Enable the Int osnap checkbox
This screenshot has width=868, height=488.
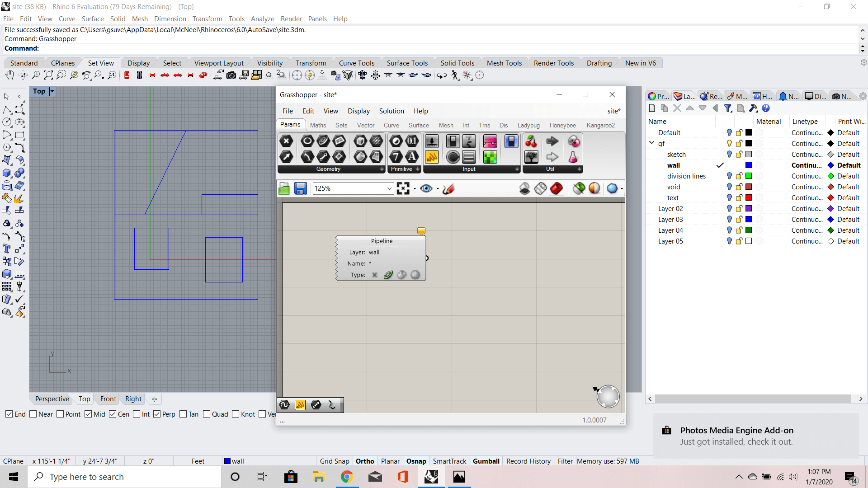tap(137, 414)
